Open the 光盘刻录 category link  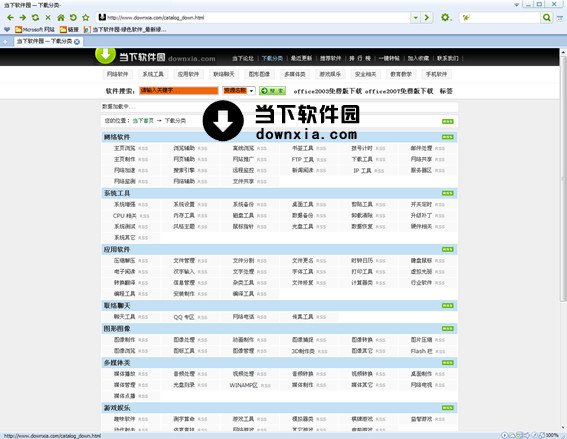tap(184, 385)
